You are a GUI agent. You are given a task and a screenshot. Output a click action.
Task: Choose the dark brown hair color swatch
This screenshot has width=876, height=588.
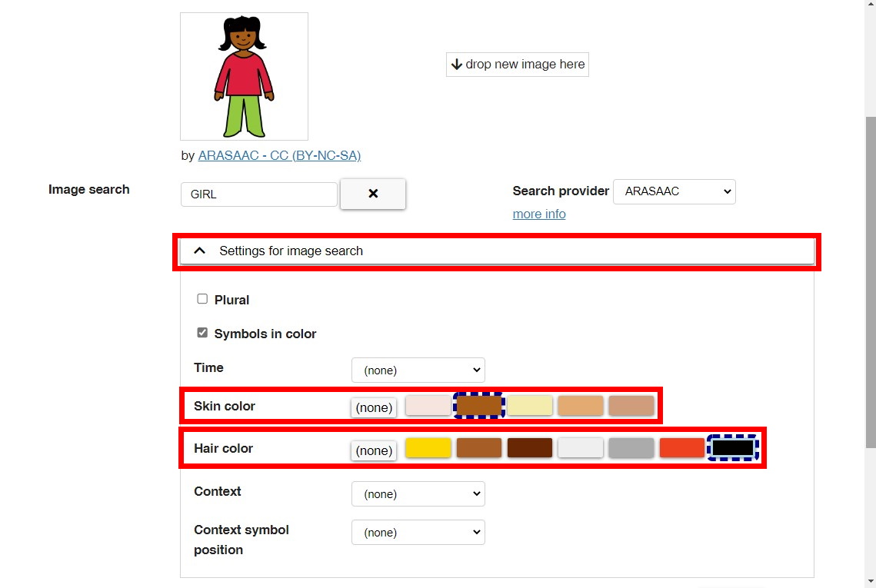[530, 448]
